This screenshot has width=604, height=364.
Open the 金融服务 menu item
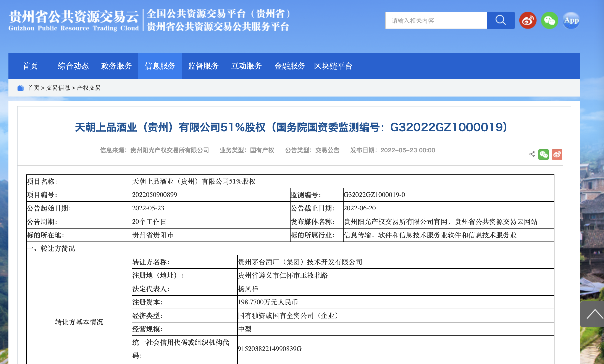tap(289, 66)
